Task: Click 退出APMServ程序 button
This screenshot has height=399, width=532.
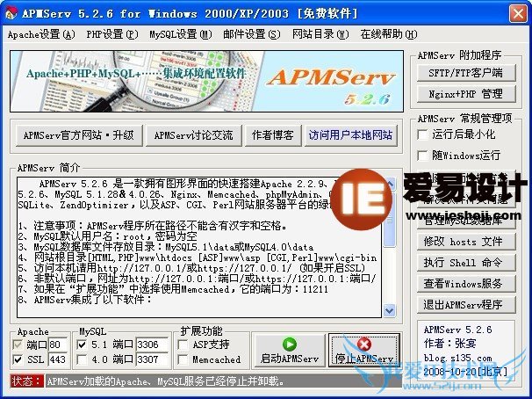Action: (466, 305)
